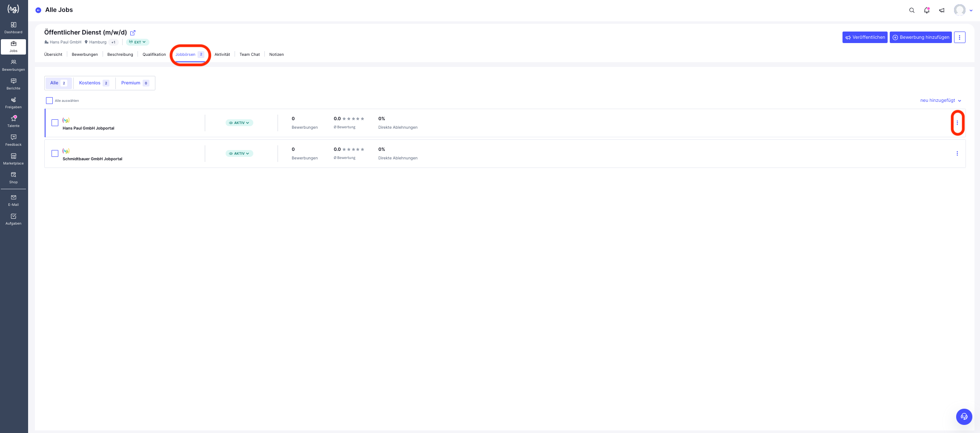This screenshot has height=433, width=980.
Task: Open the Team Chat tab
Action: pyautogui.click(x=249, y=55)
